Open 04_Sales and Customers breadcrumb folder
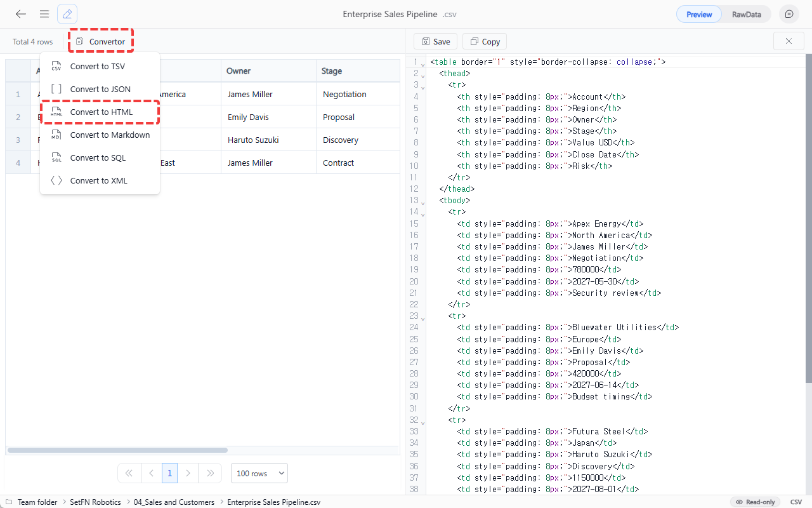812x508 pixels. [174, 502]
